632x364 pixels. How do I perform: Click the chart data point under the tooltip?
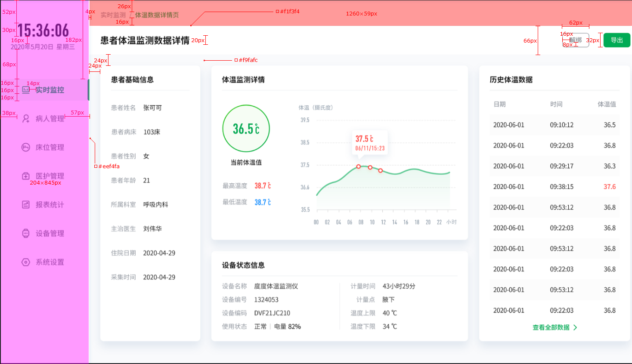pos(359,167)
